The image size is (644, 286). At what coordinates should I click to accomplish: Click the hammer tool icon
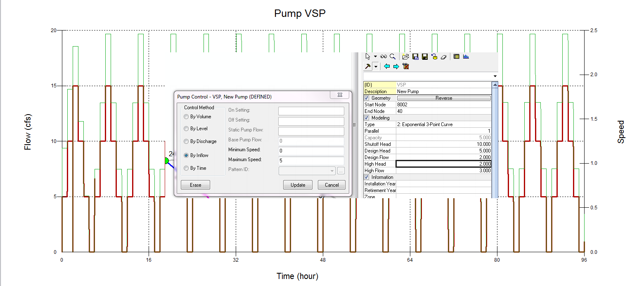(368, 66)
